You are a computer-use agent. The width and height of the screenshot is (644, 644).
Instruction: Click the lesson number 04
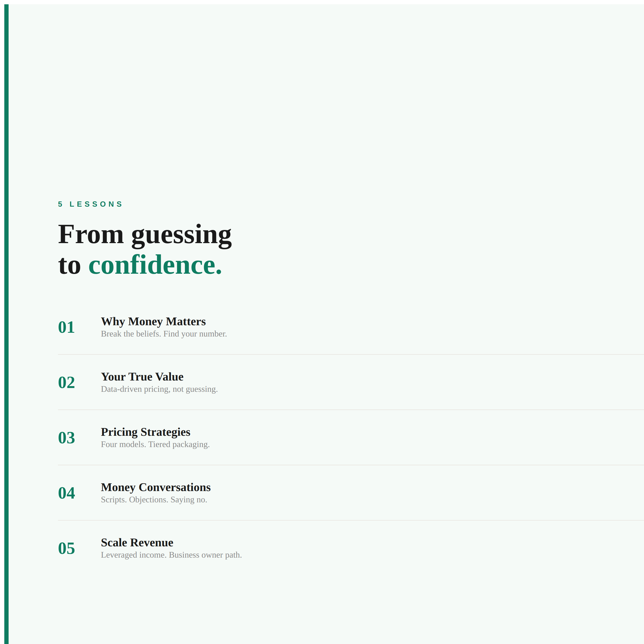(66, 493)
